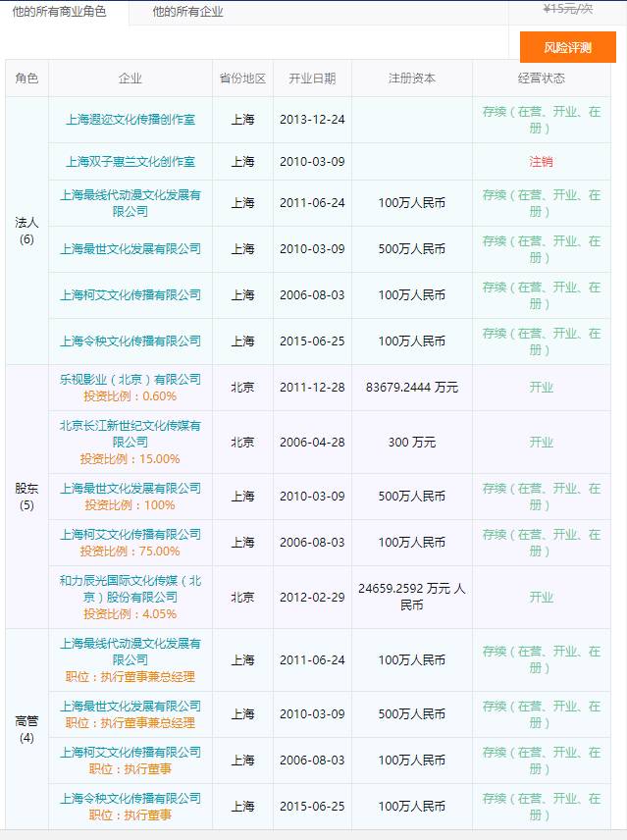This screenshot has height=840, width=627.
Task: Click the 83679.2444 万元 capital value
Action: pyautogui.click(x=412, y=388)
